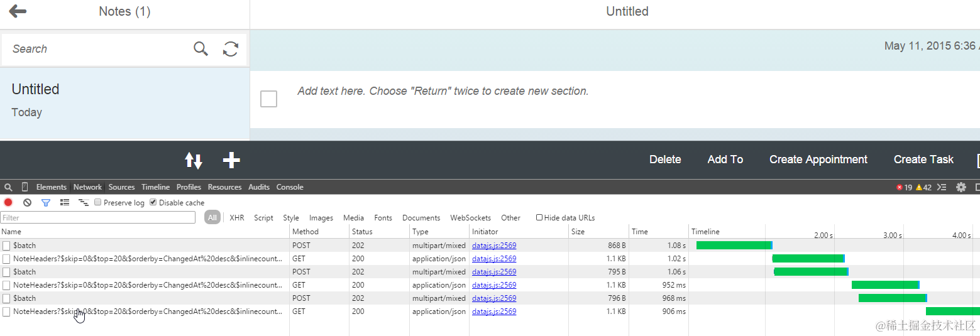Filter requests by XHR
The image size is (980, 336).
click(237, 218)
